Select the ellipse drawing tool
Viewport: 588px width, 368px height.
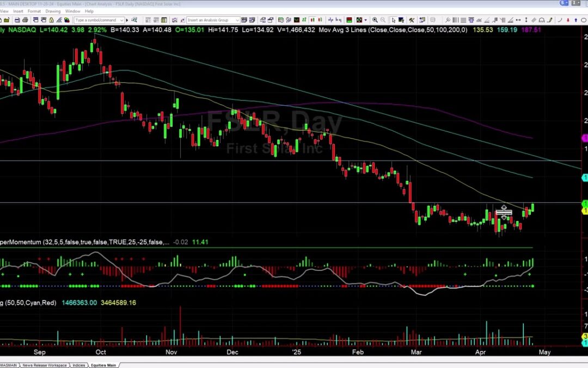tap(584, 20)
